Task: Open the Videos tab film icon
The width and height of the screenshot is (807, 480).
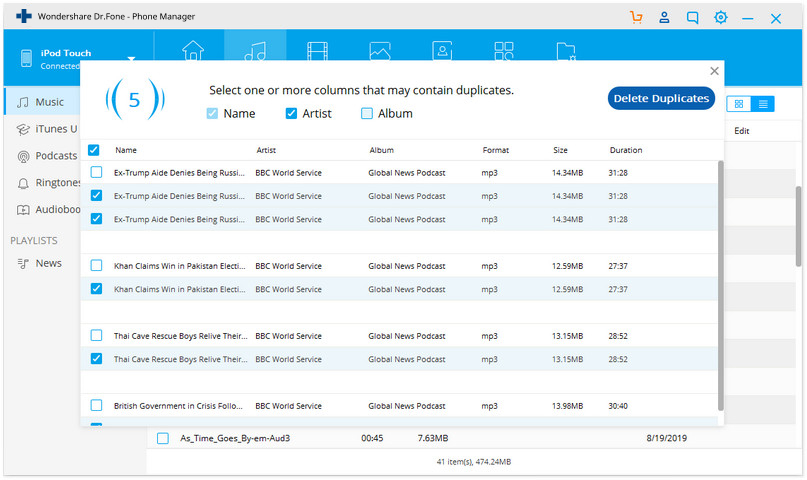Action: (x=318, y=51)
